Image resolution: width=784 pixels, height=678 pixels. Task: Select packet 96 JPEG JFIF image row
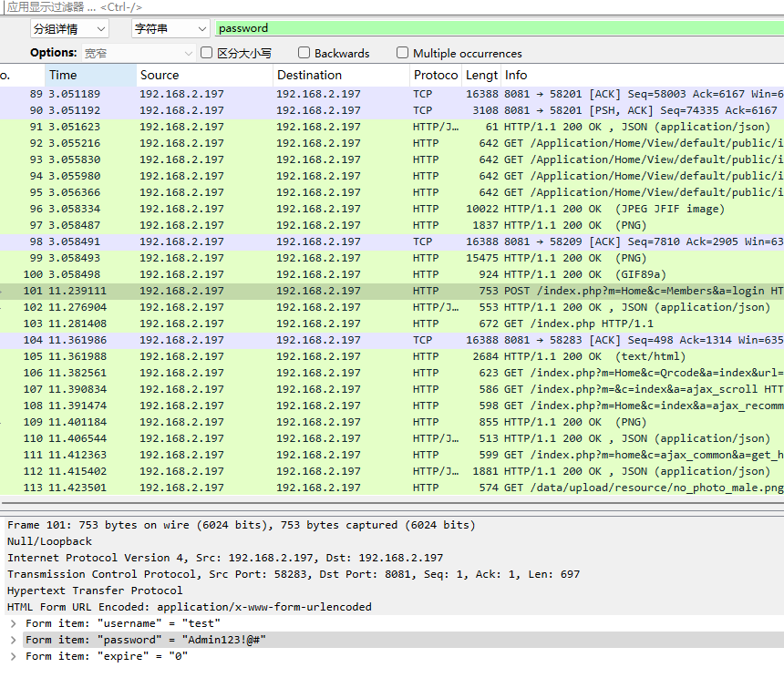tap(392, 209)
